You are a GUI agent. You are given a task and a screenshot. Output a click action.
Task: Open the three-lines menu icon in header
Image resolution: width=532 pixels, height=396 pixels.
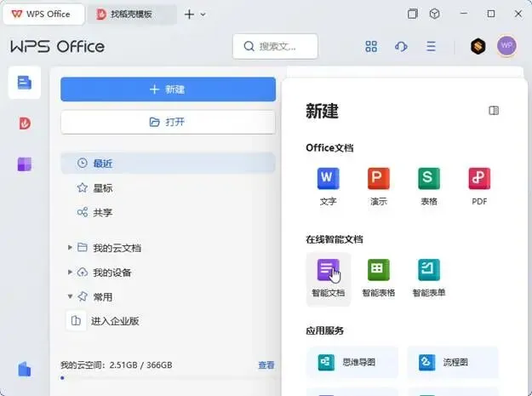tap(431, 47)
